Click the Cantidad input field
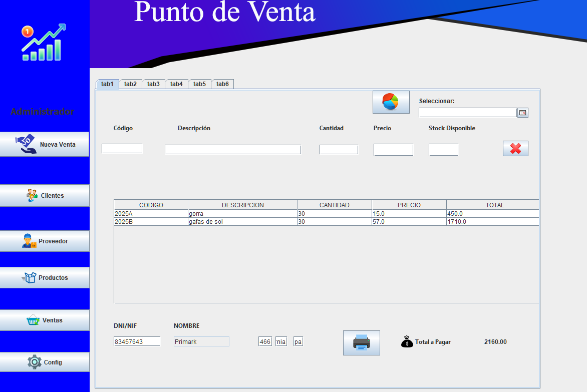This screenshot has width=587, height=392. tap(339, 149)
